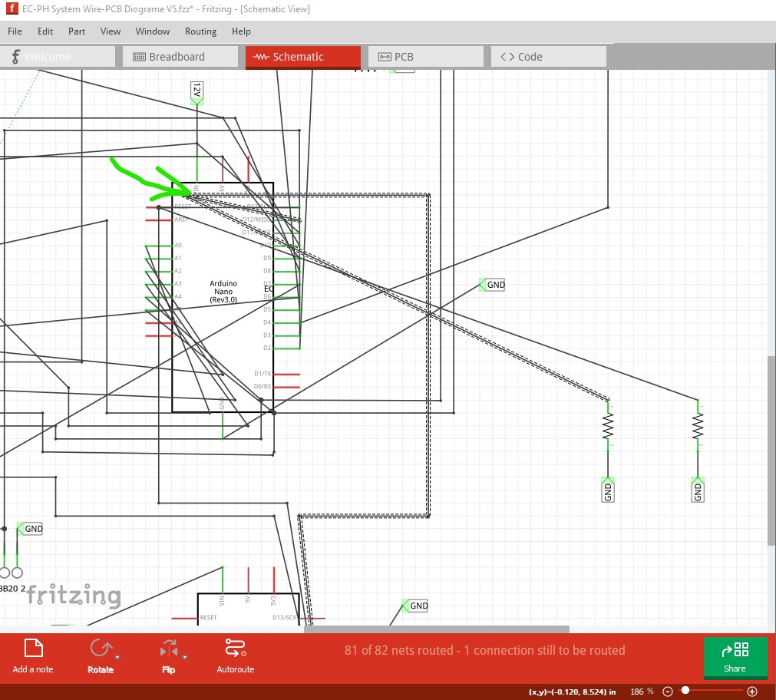
Task: Open the Rotate options dropdown arrow
Action: coord(117,658)
